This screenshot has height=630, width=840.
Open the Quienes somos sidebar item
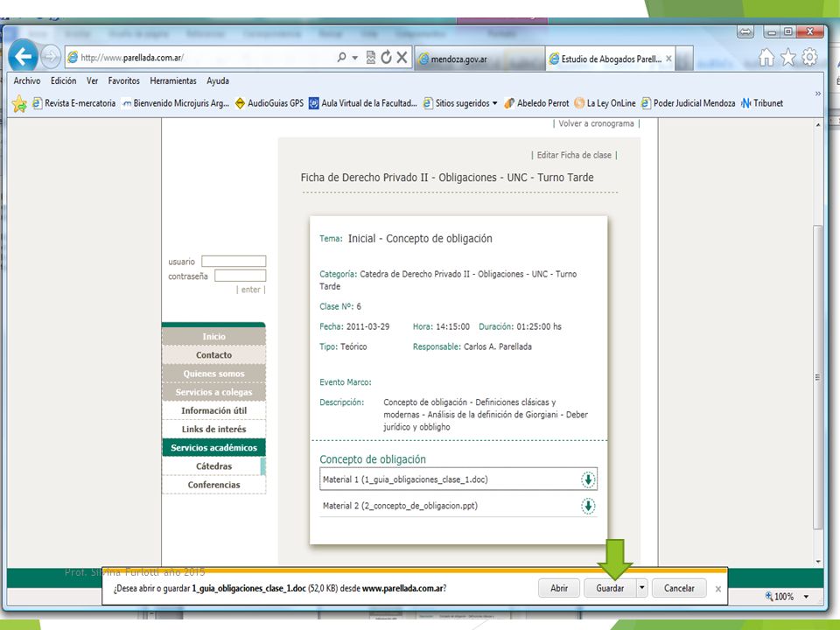[213, 374]
